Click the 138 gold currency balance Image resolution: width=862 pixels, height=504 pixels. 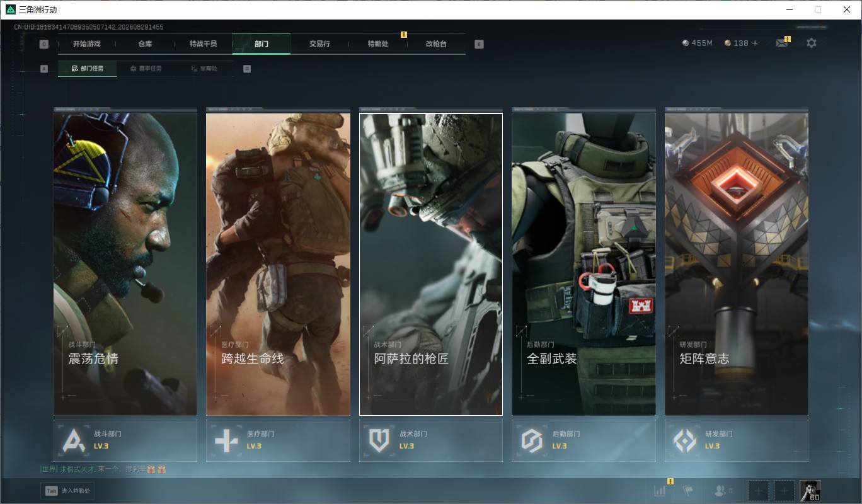[737, 43]
